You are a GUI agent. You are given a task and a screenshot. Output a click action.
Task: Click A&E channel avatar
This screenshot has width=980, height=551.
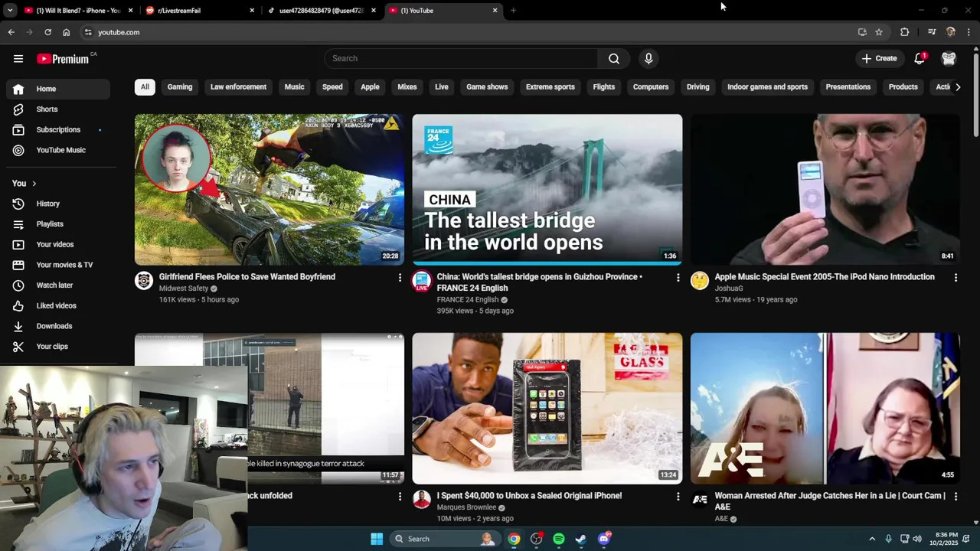[x=700, y=500]
